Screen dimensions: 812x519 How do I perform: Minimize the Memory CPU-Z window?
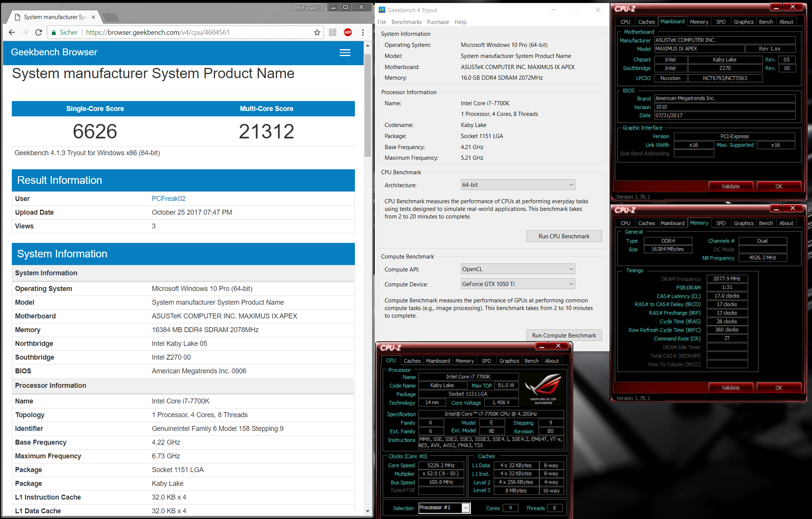point(776,208)
